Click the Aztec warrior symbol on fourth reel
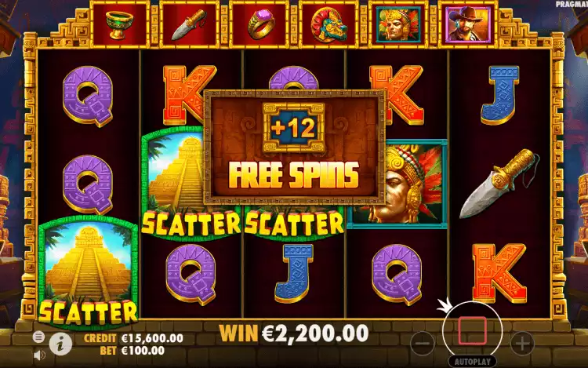588x368 pixels. click(x=399, y=184)
